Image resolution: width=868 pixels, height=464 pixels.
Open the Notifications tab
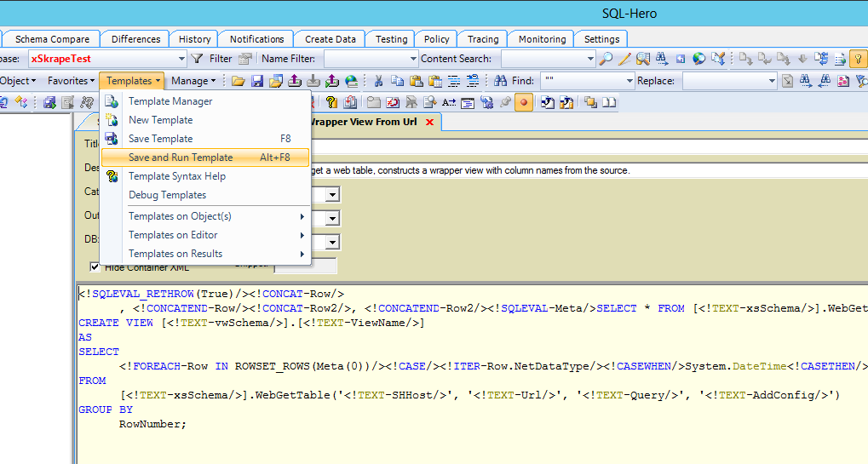(x=257, y=39)
